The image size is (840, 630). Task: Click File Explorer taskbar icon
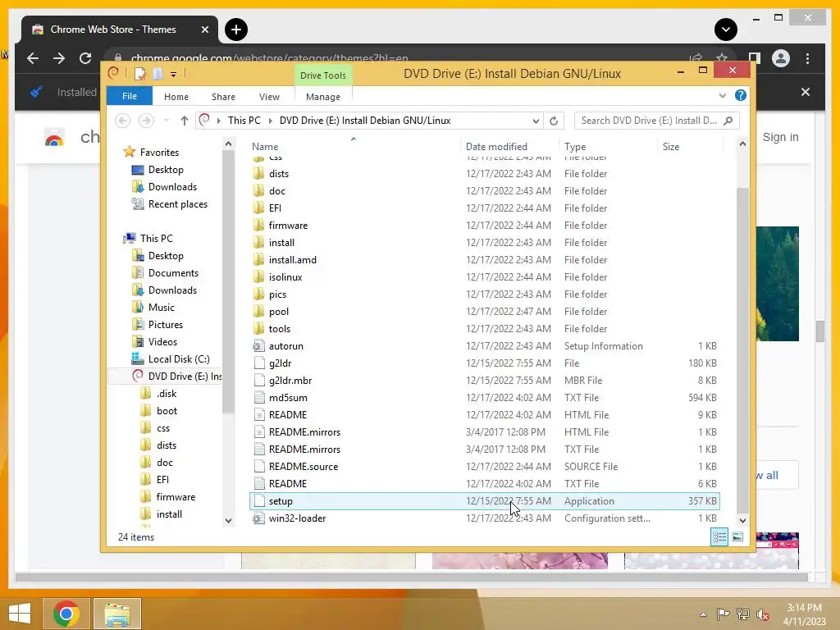coord(117,614)
